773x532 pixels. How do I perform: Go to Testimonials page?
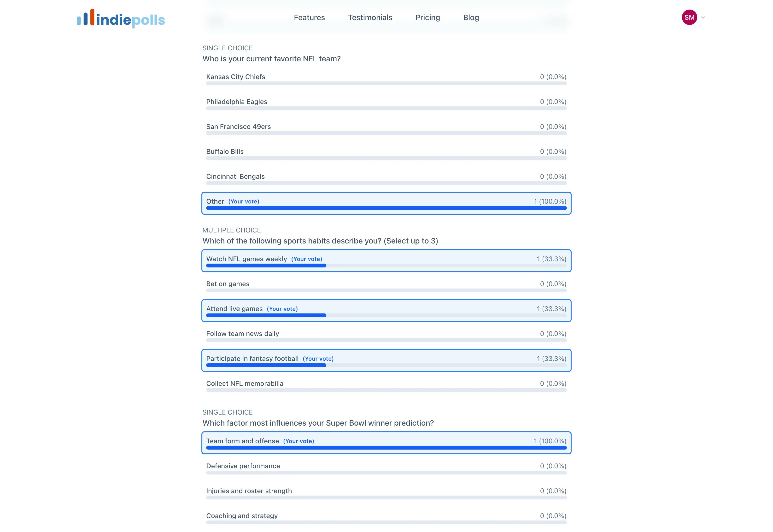[x=370, y=18]
